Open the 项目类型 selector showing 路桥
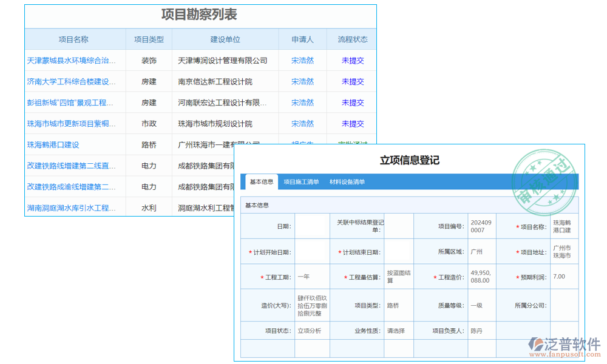The image size is (607, 364). click(396, 306)
